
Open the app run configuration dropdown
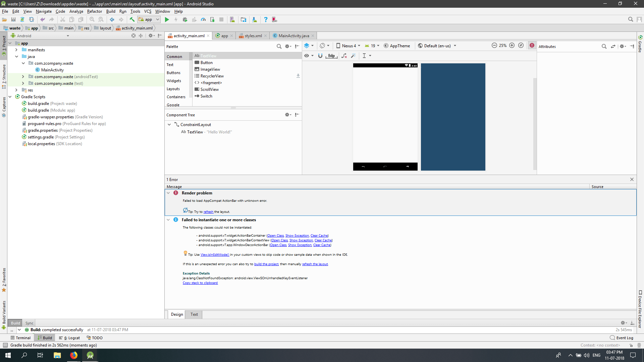149,20
